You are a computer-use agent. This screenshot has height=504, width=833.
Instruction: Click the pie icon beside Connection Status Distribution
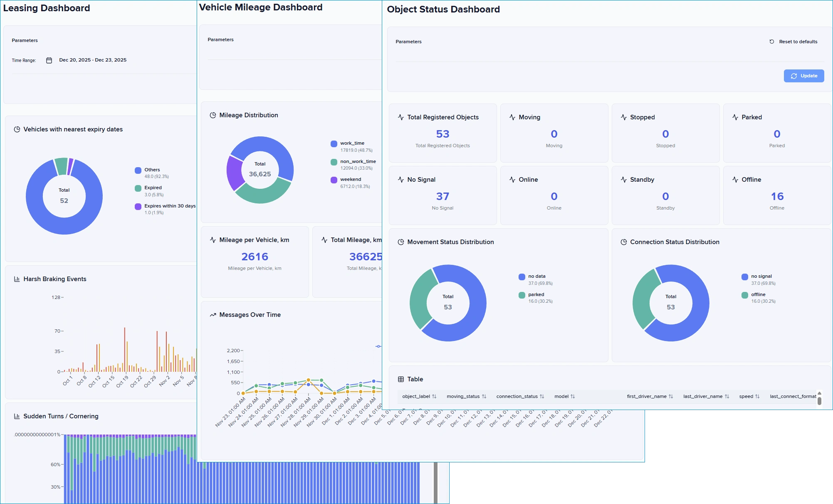click(x=624, y=242)
